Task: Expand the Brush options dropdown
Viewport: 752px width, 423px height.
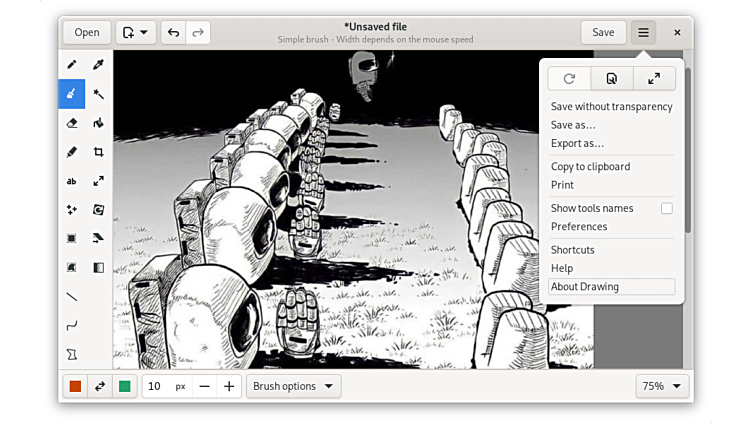Action: click(x=293, y=386)
